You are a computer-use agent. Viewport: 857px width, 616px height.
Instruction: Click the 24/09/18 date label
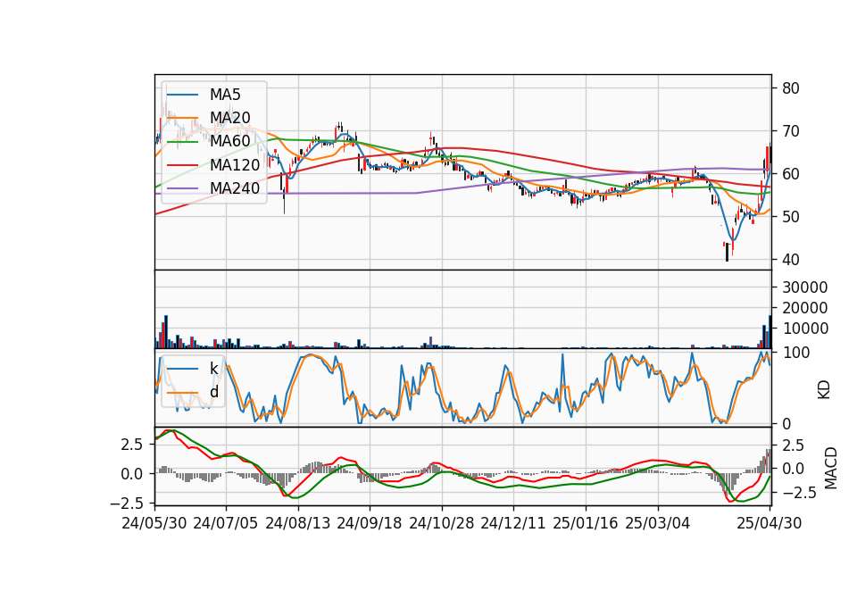pyautogui.click(x=370, y=524)
